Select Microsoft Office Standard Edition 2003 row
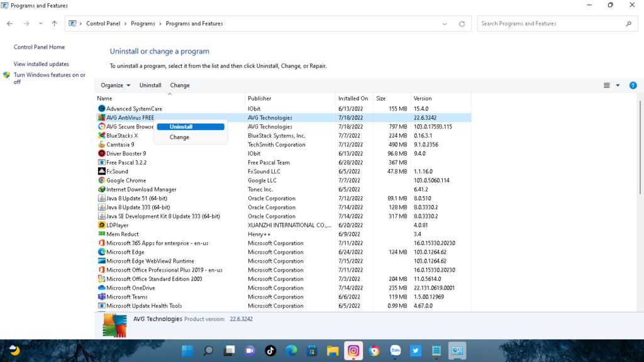The width and height of the screenshot is (644, 362). coord(284,279)
